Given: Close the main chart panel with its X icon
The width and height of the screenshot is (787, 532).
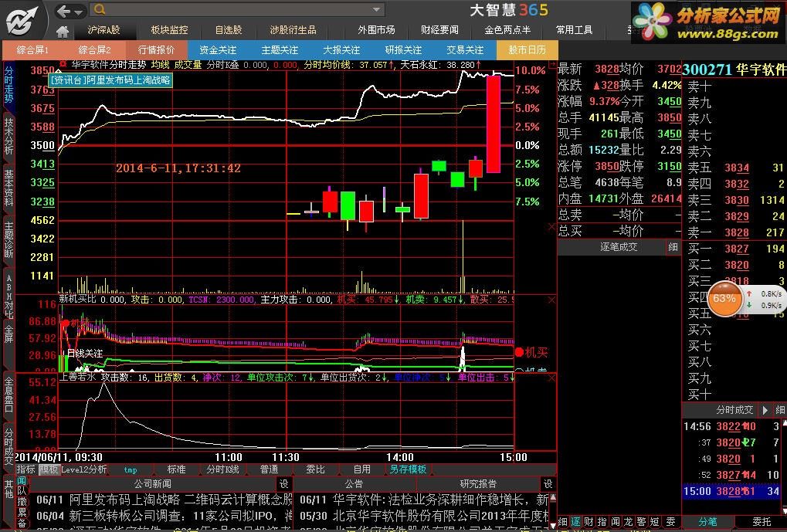Looking at the screenshot, I should point(551,227).
